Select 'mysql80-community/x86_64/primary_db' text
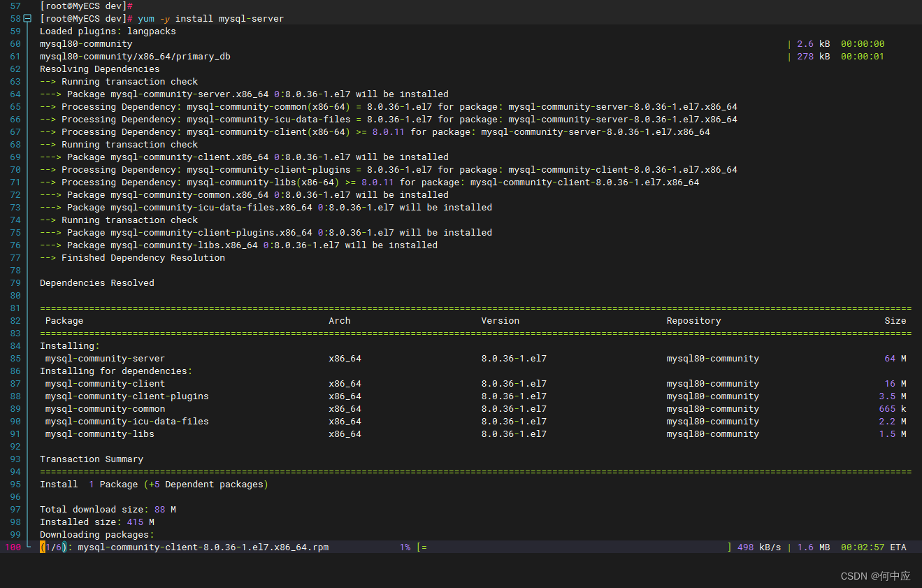This screenshot has width=922, height=588. click(135, 57)
